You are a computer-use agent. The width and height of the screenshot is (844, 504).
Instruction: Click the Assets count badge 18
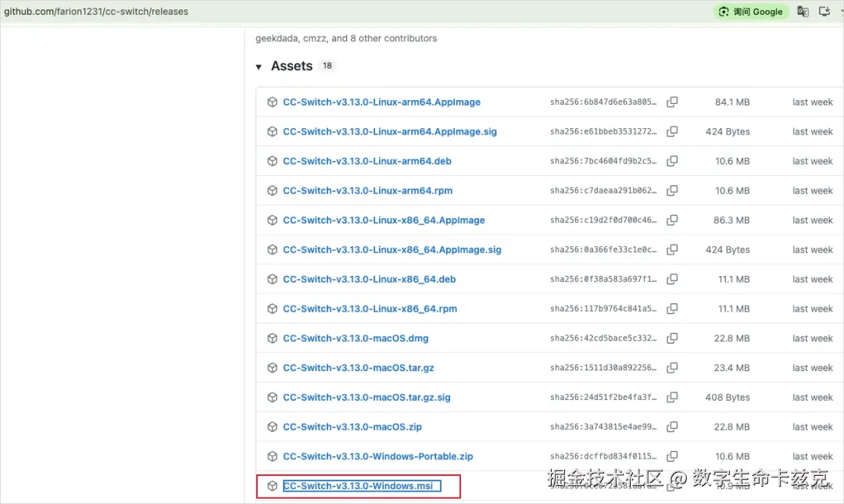click(x=327, y=66)
